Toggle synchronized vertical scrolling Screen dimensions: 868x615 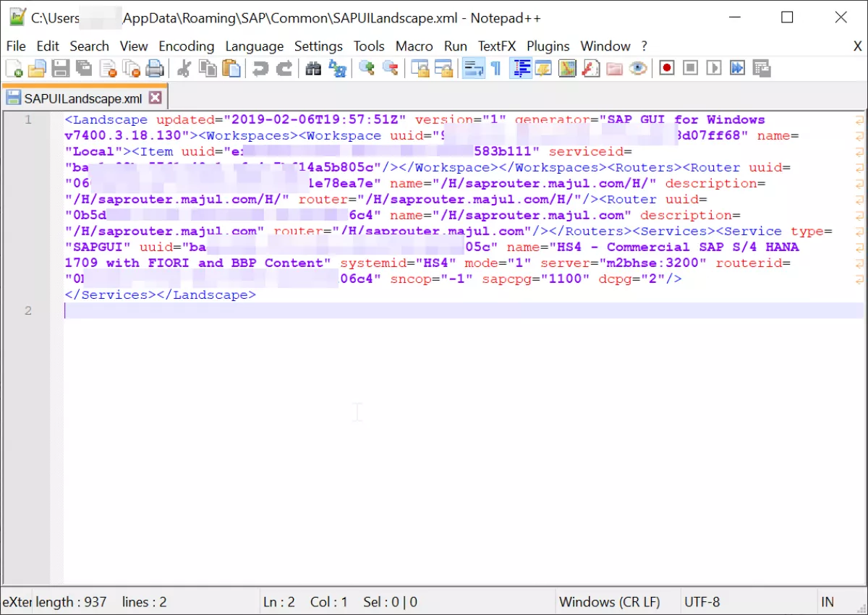point(420,69)
